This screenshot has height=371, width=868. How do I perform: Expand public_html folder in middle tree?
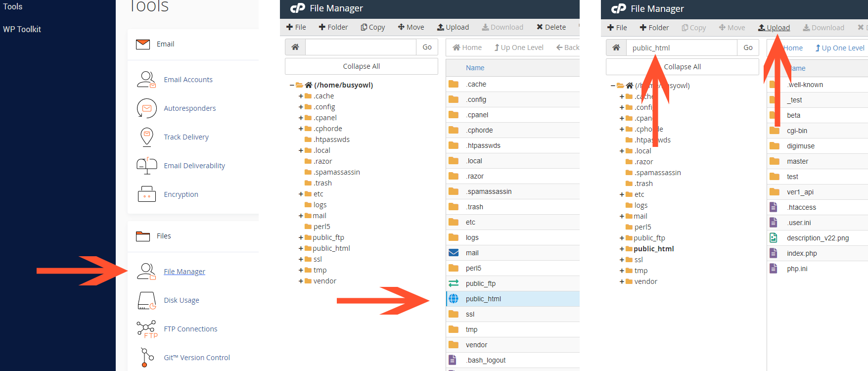tap(301, 248)
